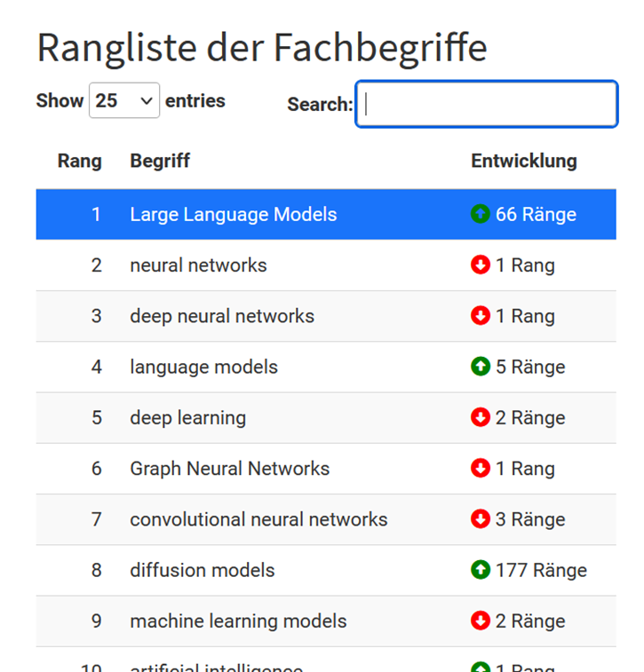Click green up arrow in language models row
Viewport: 644px width, 672px height.
(x=481, y=367)
